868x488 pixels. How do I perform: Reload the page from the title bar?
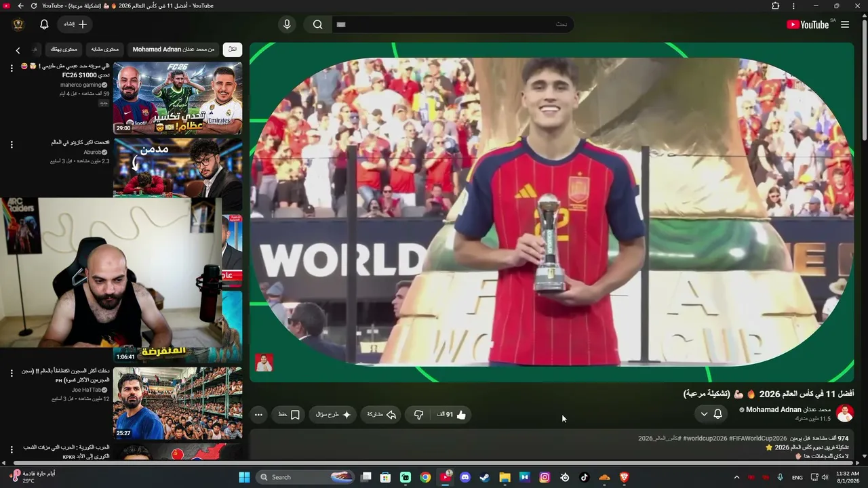click(x=33, y=6)
